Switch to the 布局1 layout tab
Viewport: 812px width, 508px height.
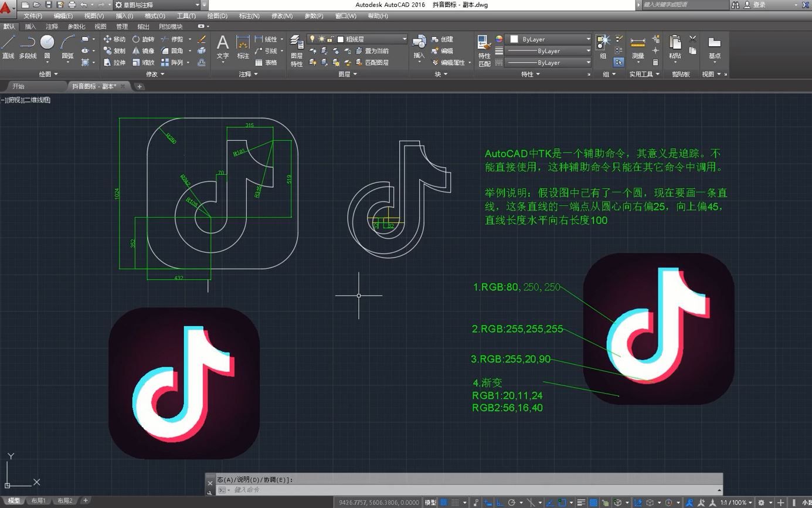[x=38, y=501]
